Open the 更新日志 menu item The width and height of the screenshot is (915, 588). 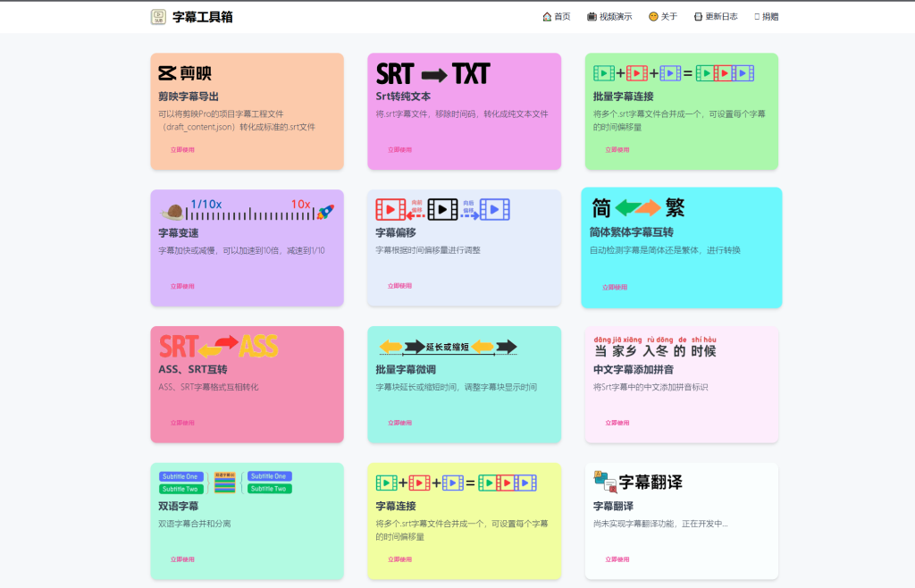click(717, 16)
